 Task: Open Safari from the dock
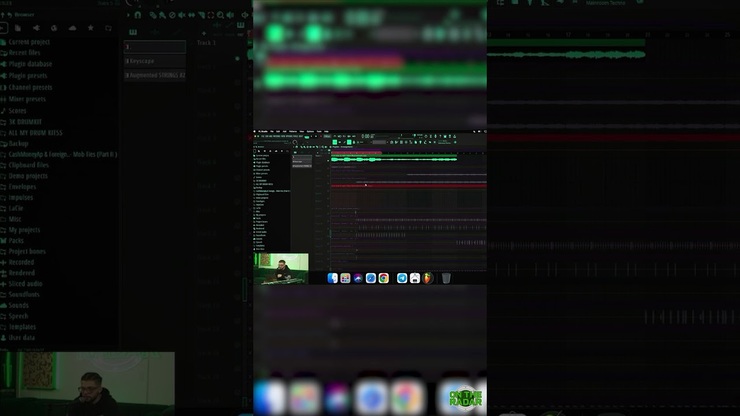[370, 278]
